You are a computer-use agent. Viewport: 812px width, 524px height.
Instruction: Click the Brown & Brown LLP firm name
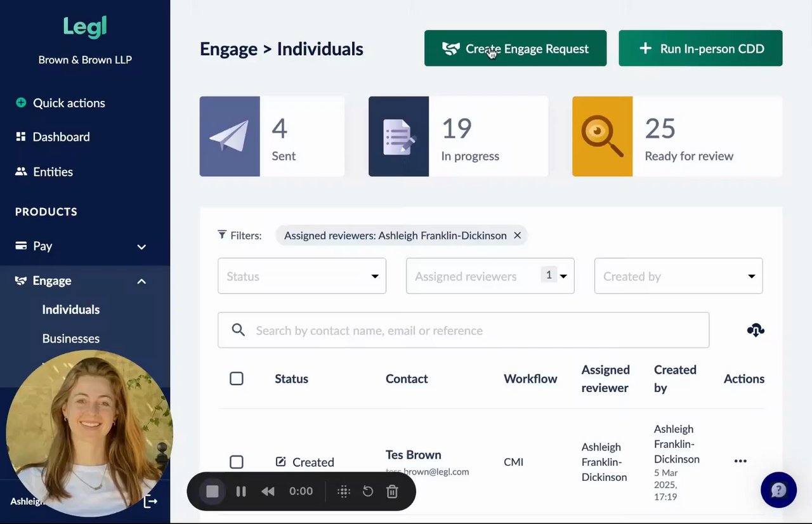85,60
